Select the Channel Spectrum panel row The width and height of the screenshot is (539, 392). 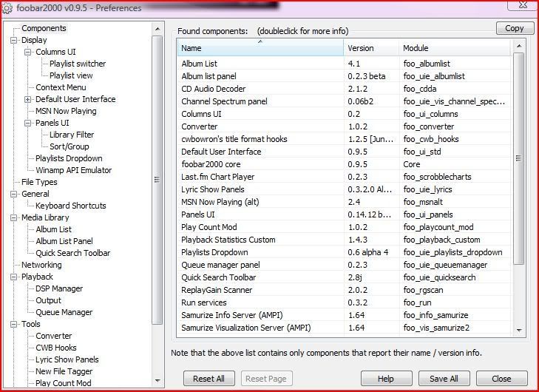pyautogui.click(x=344, y=101)
